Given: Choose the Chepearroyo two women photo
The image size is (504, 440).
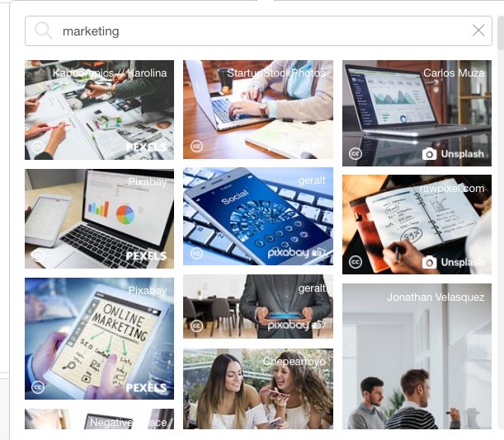Looking at the screenshot, I should [x=258, y=389].
